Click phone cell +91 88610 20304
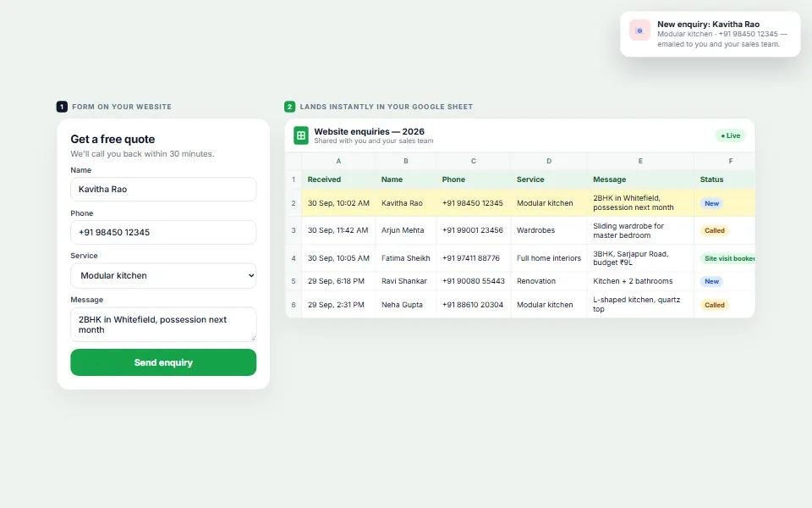 tap(474, 305)
